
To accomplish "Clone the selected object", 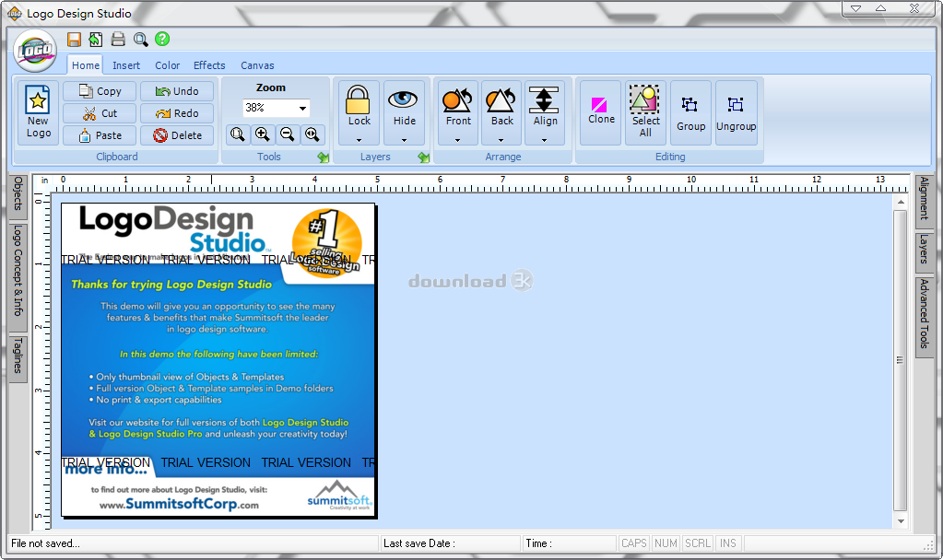I will coord(601,113).
